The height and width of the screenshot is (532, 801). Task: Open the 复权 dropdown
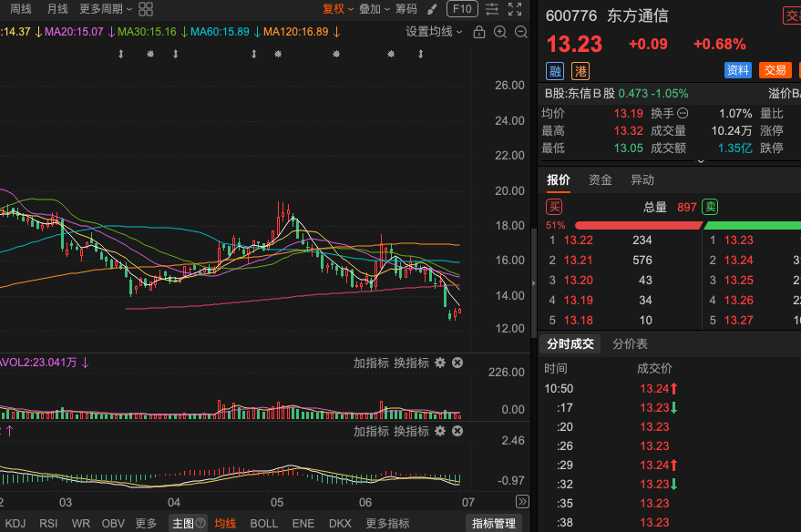pyautogui.click(x=338, y=9)
